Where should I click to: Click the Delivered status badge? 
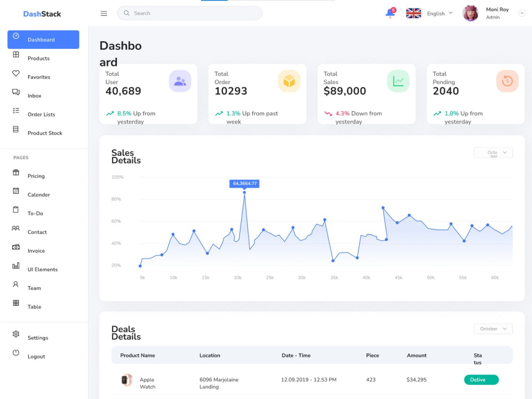pyautogui.click(x=481, y=380)
